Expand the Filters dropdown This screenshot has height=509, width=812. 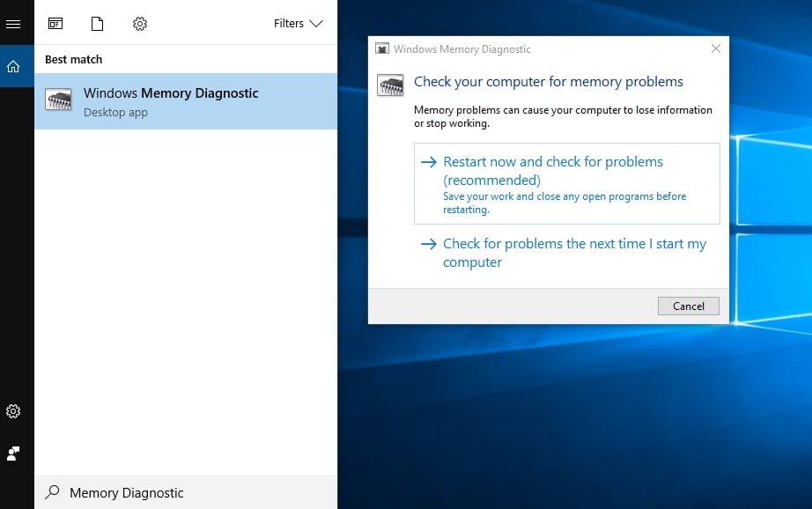pyautogui.click(x=298, y=24)
